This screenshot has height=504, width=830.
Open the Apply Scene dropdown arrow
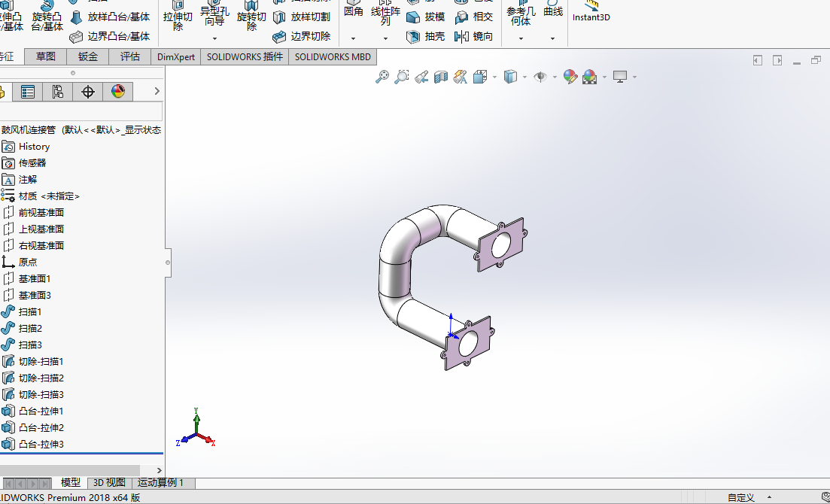coord(604,77)
